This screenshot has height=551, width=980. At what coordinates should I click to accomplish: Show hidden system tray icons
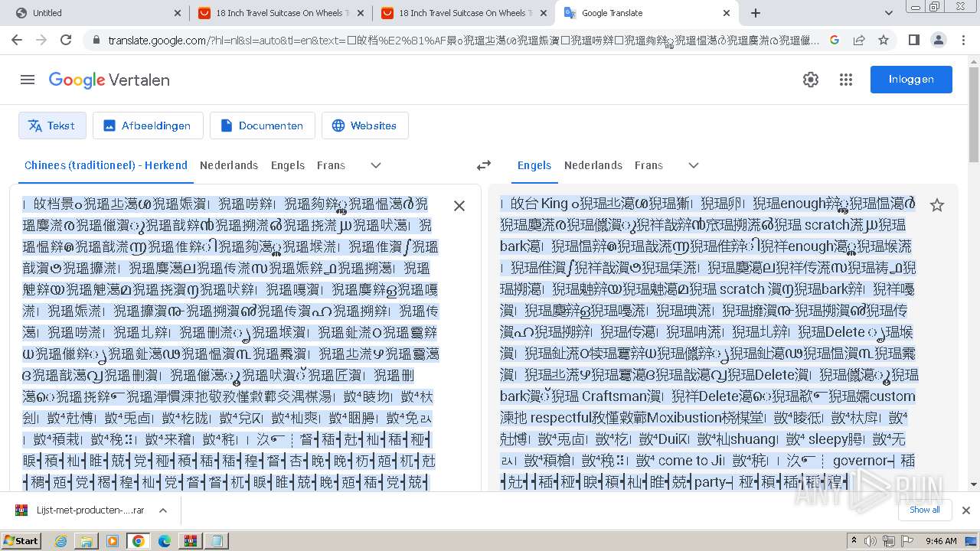pyautogui.click(x=854, y=541)
